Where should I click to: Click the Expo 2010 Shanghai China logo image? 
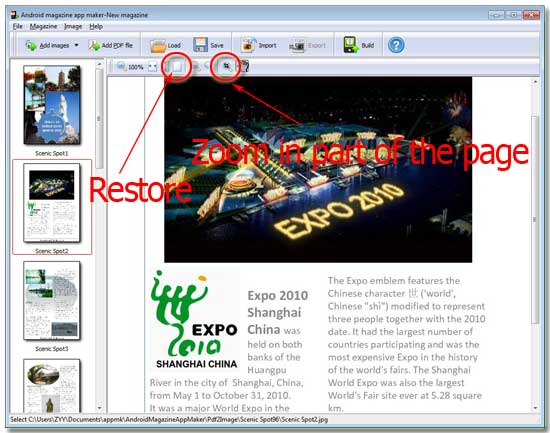pyautogui.click(x=194, y=320)
